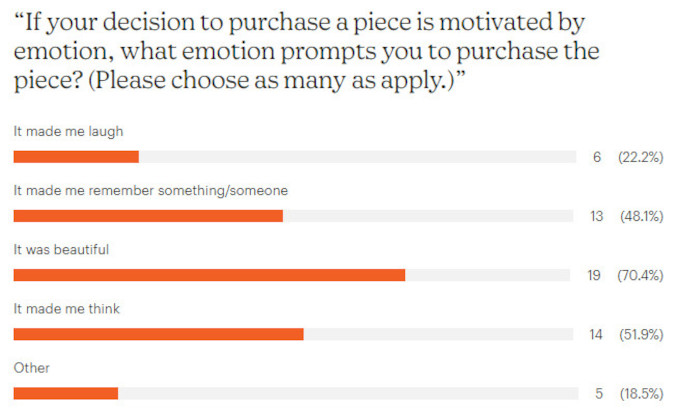
Task: Select the "Other" answer label
Action: point(31,367)
